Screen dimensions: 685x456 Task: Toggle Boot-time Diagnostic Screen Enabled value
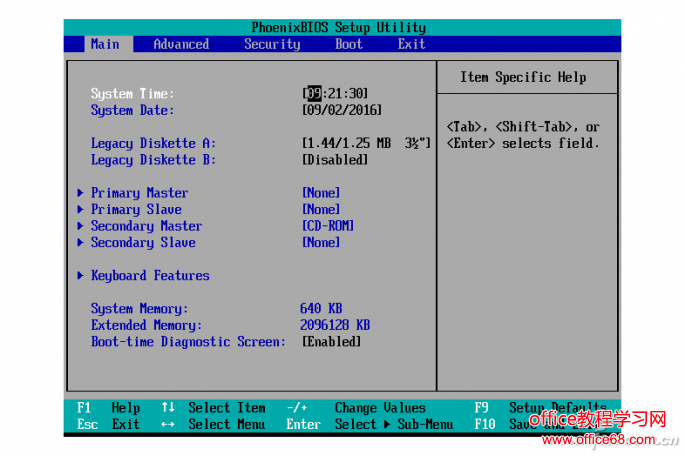(x=331, y=342)
